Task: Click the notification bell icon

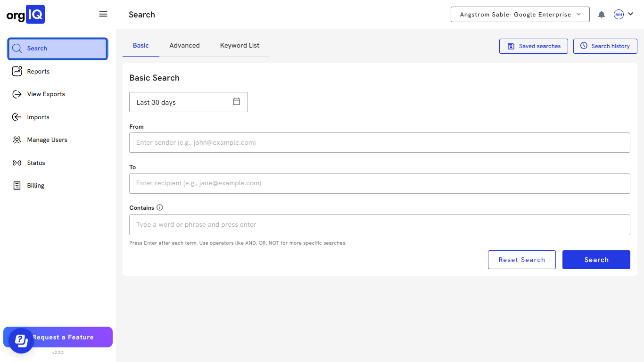Action: pos(601,15)
